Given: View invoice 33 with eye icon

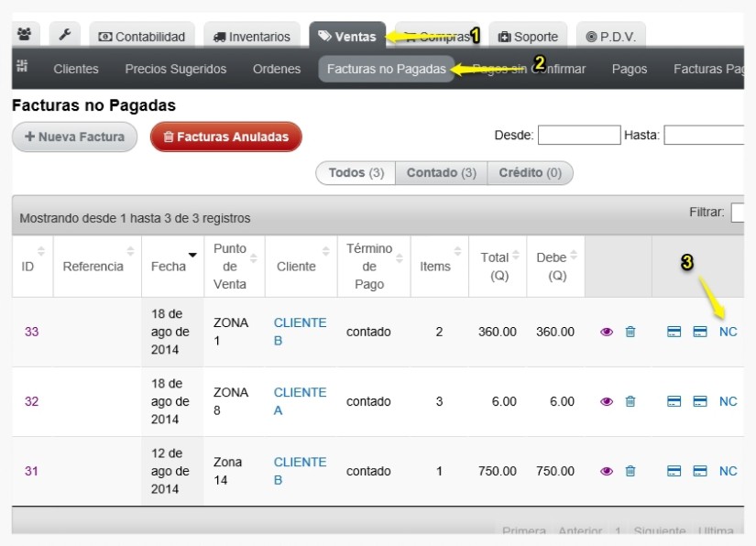Looking at the screenshot, I should pyautogui.click(x=607, y=332).
